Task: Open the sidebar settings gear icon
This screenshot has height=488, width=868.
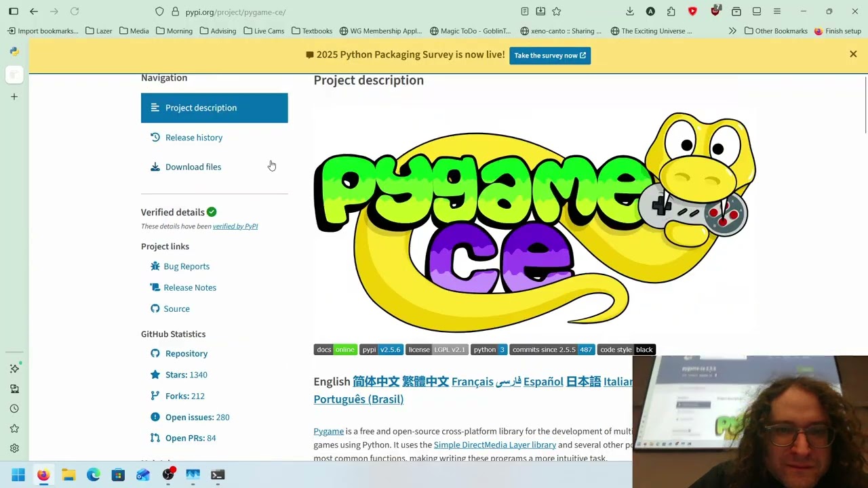Action: click(14, 448)
